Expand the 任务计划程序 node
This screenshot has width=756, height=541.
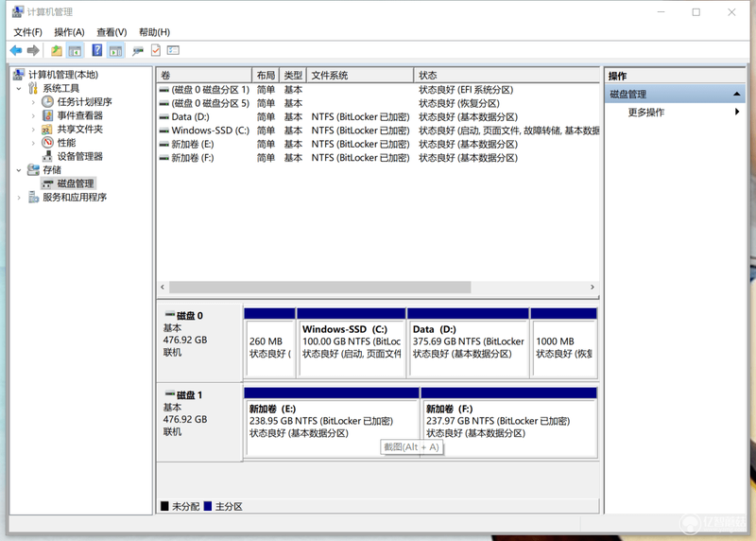(x=33, y=102)
